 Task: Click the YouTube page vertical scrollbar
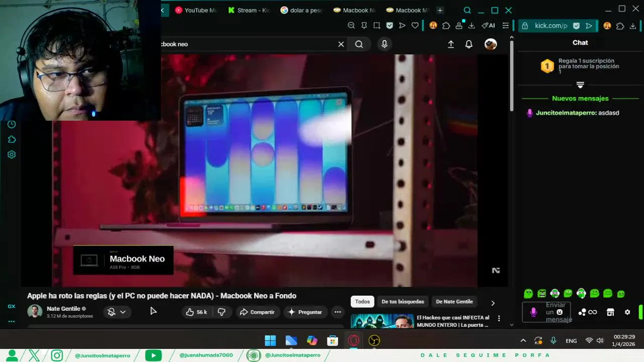click(x=512, y=75)
